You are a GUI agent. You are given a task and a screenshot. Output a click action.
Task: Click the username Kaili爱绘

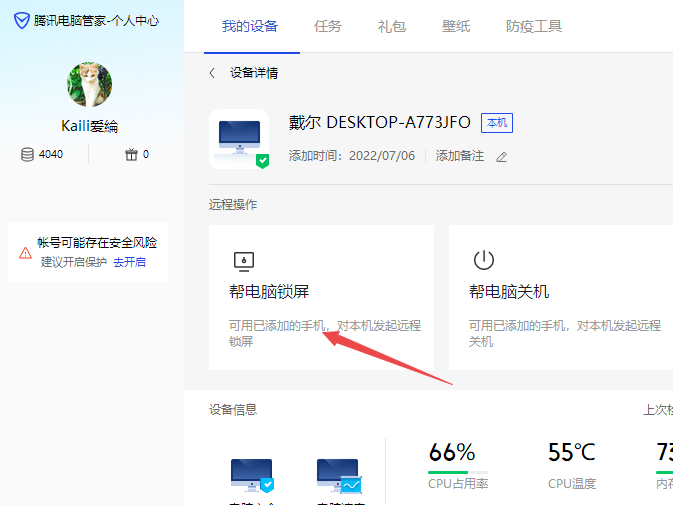coord(89,126)
